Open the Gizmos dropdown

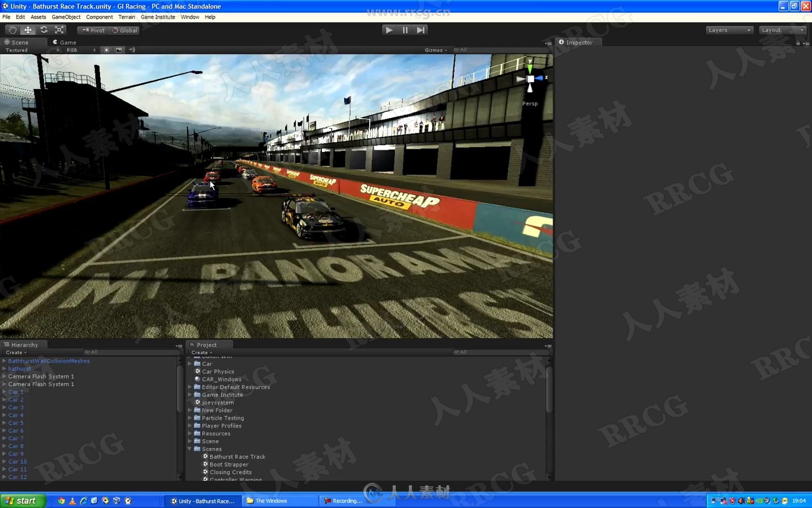[x=436, y=50]
